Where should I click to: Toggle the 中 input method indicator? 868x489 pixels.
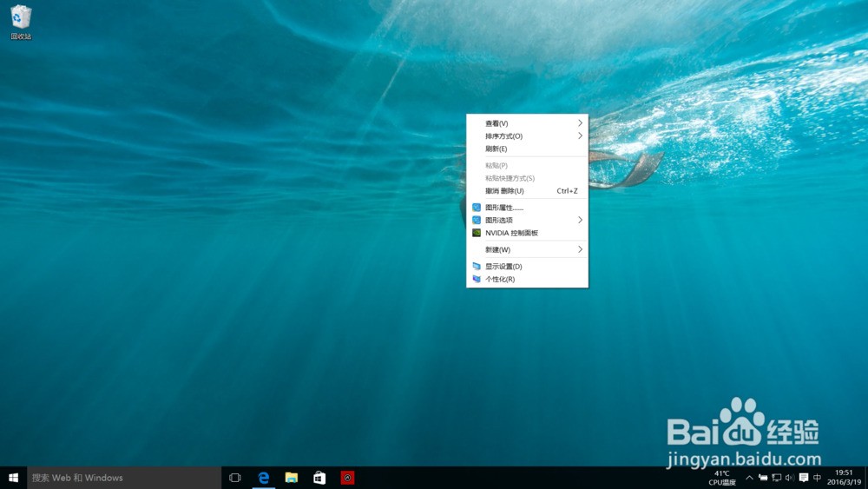coord(817,478)
